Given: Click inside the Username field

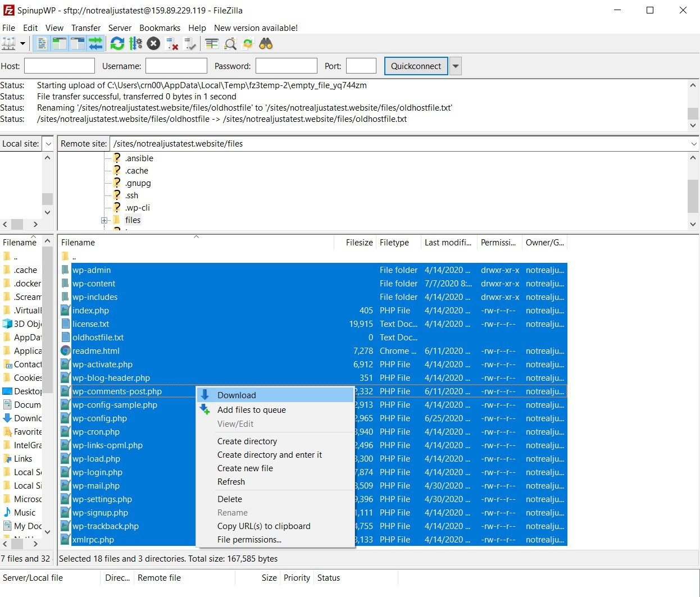Looking at the screenshot, I should click(176, 66).
